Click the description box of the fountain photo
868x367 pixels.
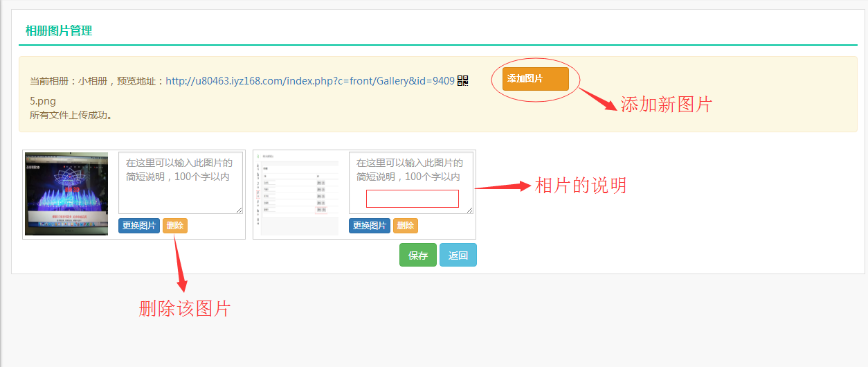(x=181, y=182)
